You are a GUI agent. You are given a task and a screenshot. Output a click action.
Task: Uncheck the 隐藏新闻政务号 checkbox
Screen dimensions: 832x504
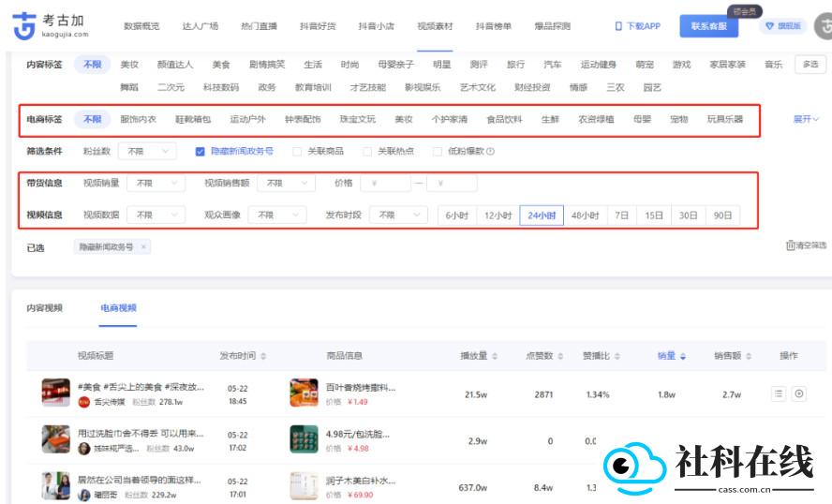pos(201,152)
